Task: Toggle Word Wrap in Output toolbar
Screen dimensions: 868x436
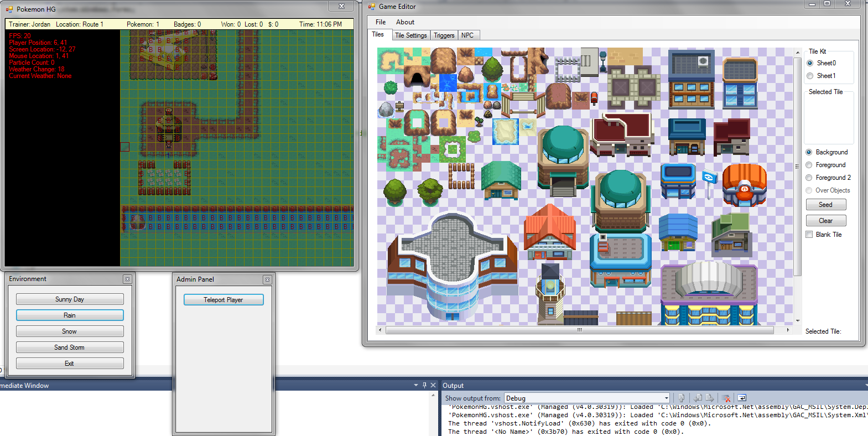Action: pos(742,398)
